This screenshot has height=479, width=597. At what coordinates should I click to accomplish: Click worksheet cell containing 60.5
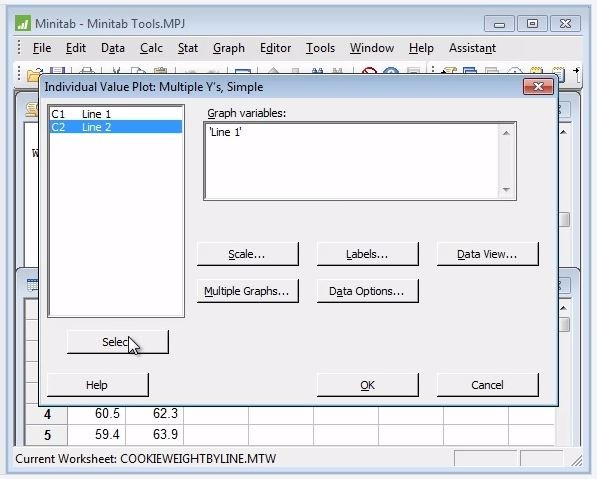pos(97,414)
